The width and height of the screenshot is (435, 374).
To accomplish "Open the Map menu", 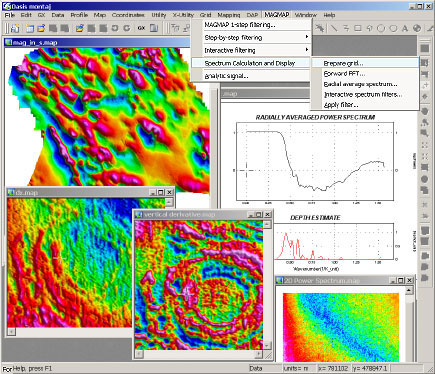I will 100,15.
